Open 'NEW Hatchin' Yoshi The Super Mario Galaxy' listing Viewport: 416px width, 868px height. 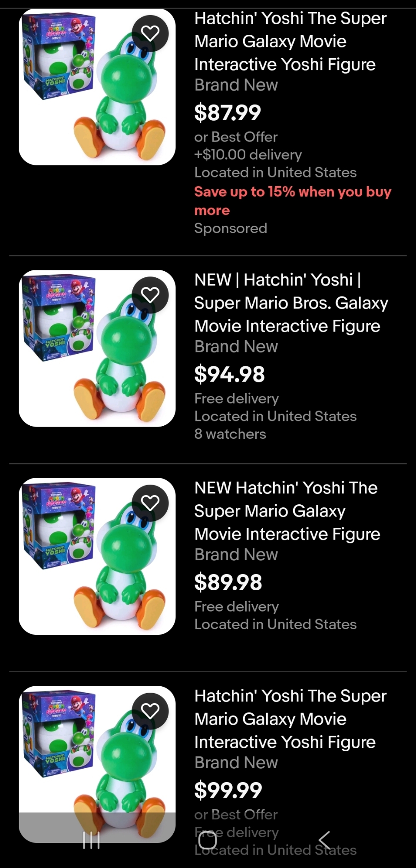287,511
